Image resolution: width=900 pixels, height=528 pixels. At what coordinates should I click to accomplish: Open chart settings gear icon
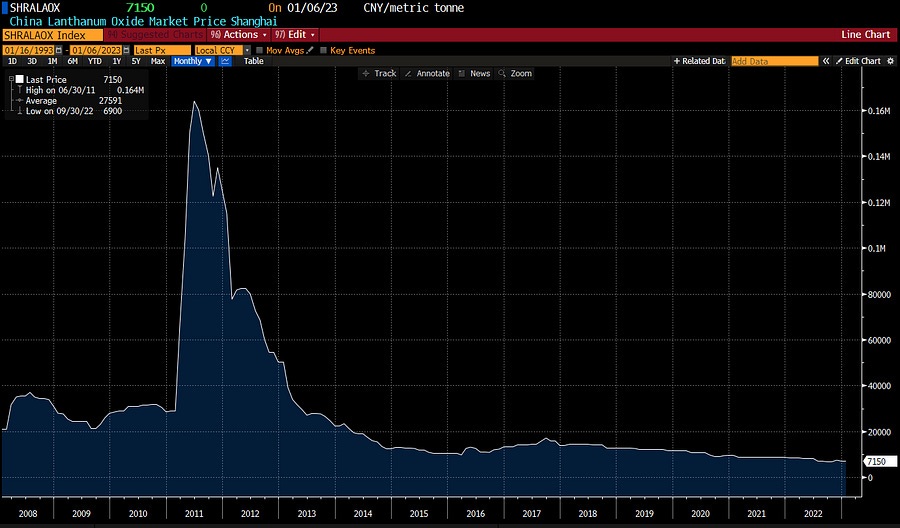[891, 61]
